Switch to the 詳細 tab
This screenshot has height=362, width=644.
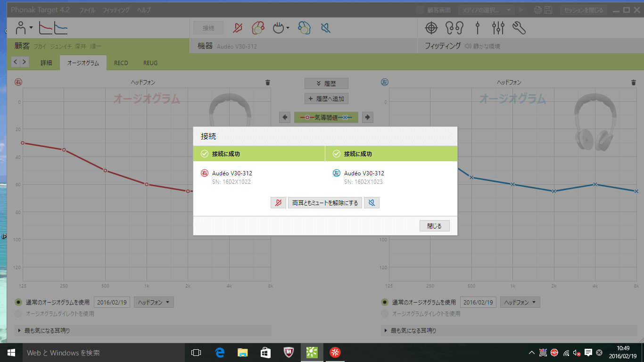click(x=46, y=63)
